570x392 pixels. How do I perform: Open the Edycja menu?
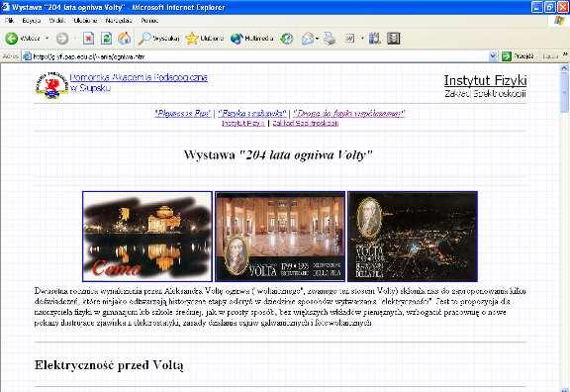point(32,21)
